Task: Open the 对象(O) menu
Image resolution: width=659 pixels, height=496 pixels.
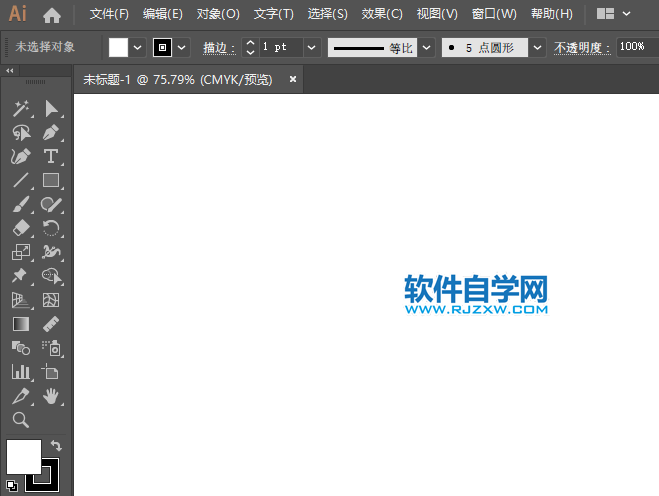Action: coord(218,14)
